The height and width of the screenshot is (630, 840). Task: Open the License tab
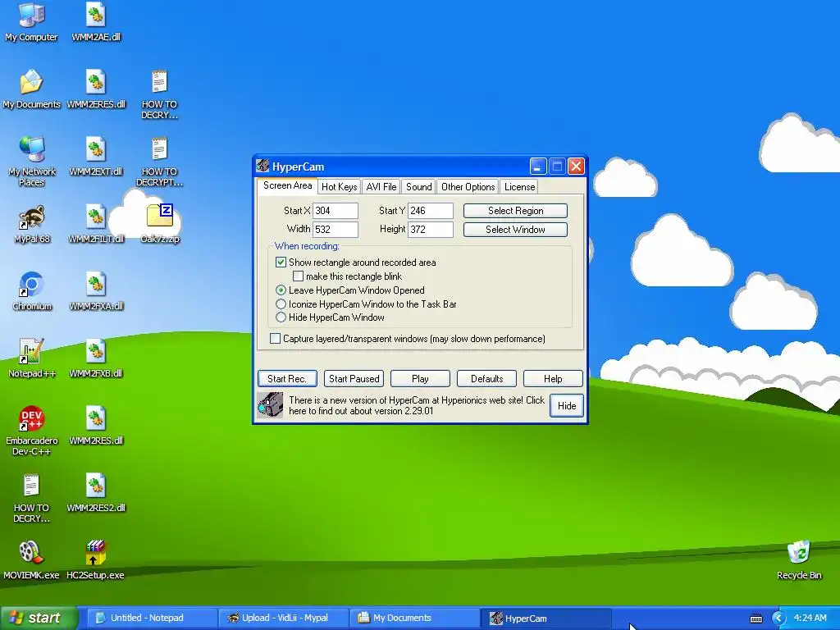[x=519, y=187]
